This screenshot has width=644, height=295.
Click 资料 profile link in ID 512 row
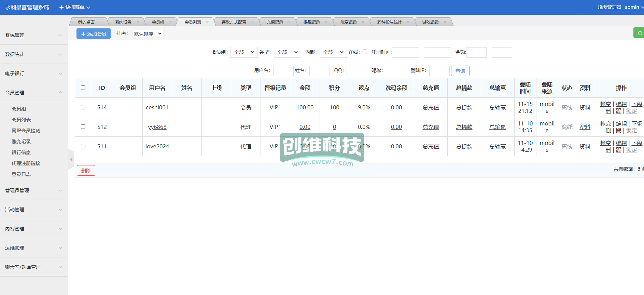point(585,127)
